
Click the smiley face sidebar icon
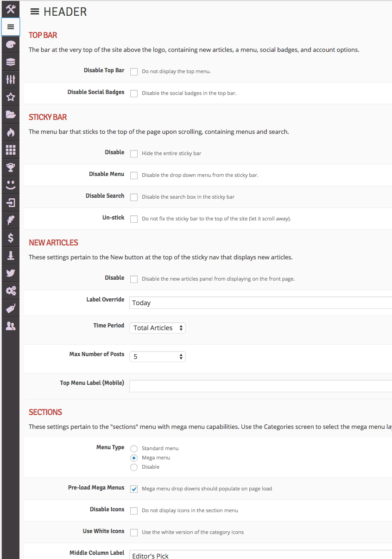tap(11, 185)
